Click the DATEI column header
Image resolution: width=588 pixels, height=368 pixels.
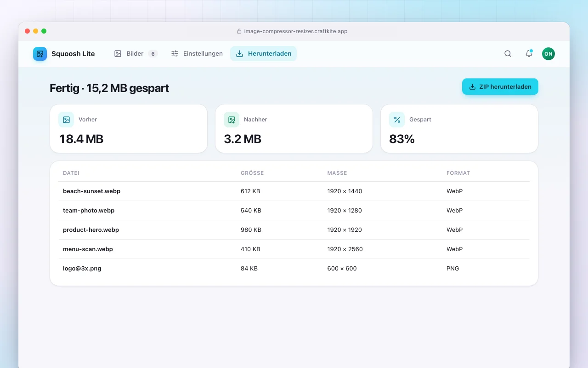(71, 173)
